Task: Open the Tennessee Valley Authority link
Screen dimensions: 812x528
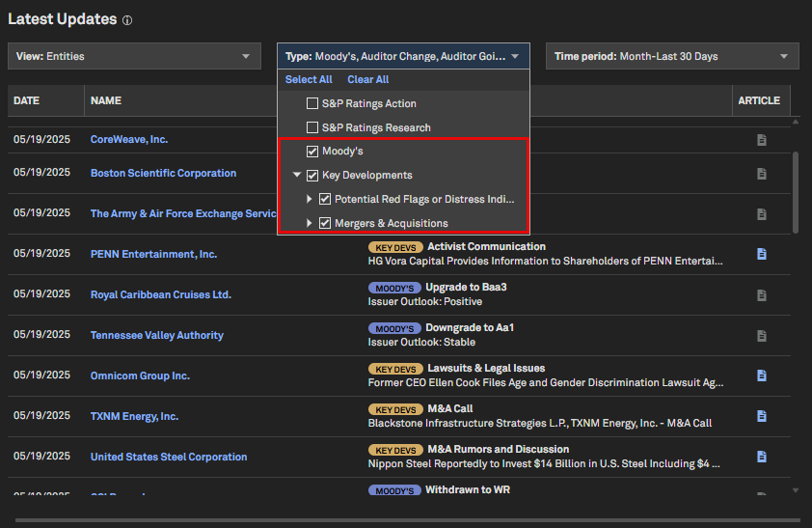Action: tap(157, 335)
